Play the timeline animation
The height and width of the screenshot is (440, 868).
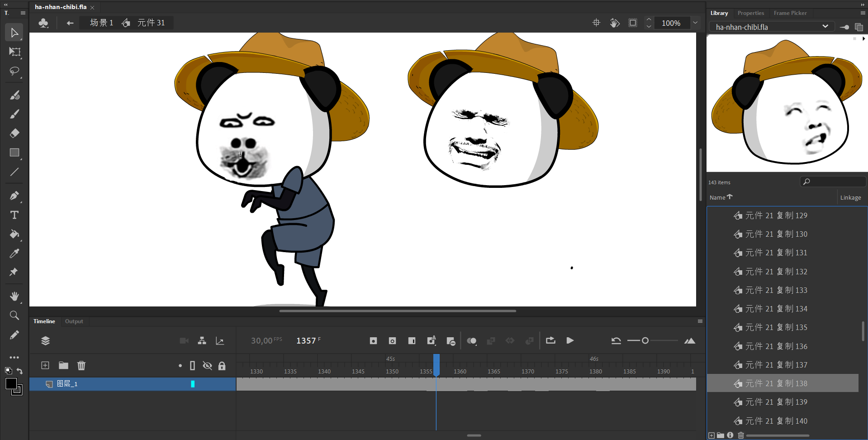(570, 341)
